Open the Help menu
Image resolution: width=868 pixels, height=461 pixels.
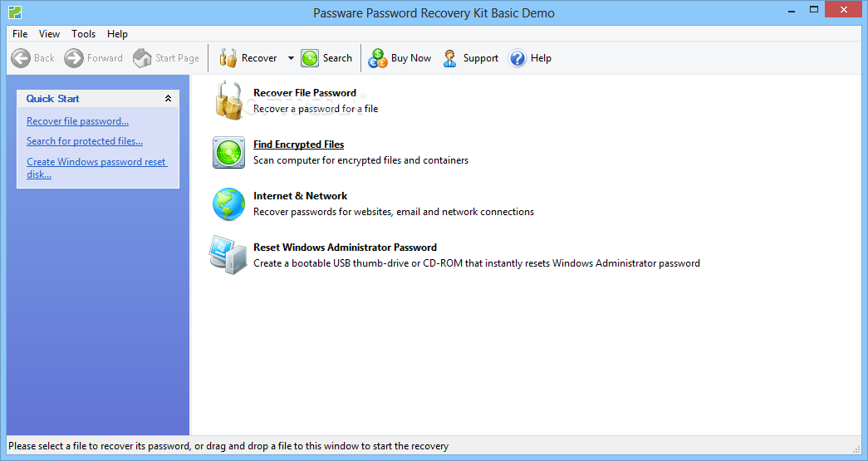coord(117,34)
